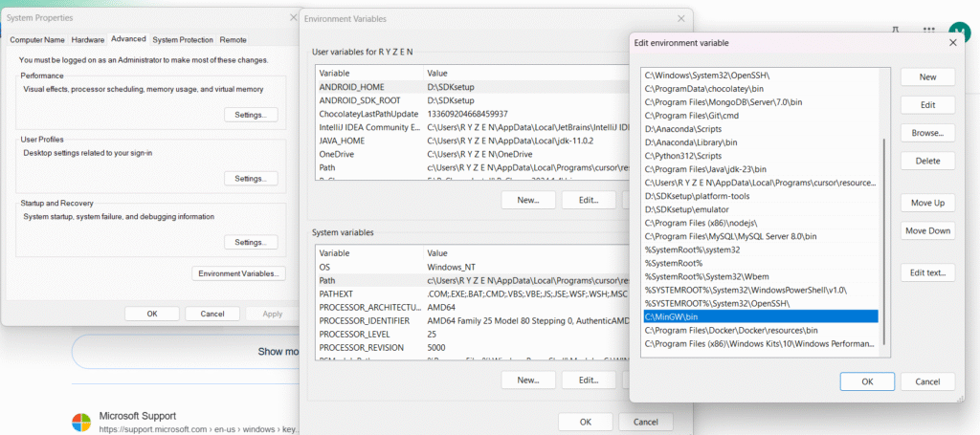The width and height of the screenshot is (980, 435).
Task: Delete the selected path entry
Action: tap(926, 161)
